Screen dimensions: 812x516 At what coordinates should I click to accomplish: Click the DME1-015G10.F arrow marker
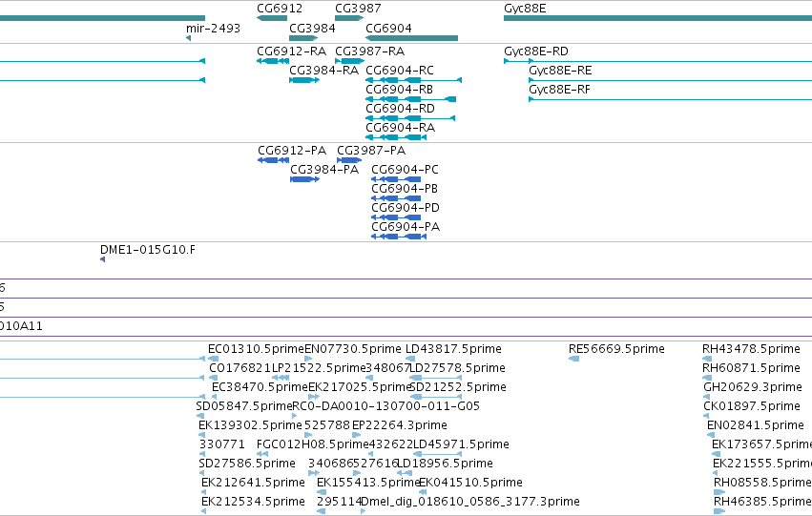(x=102, y=259)
